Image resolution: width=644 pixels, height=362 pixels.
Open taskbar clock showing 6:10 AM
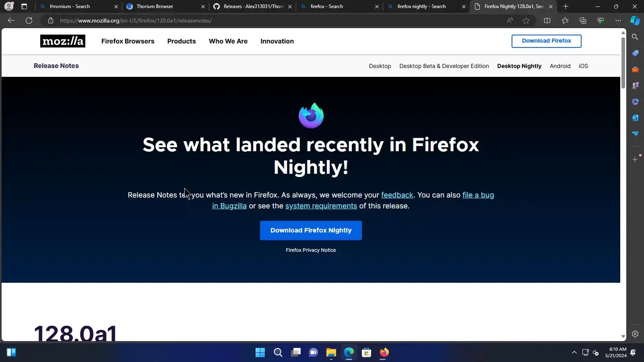[616, 352]
